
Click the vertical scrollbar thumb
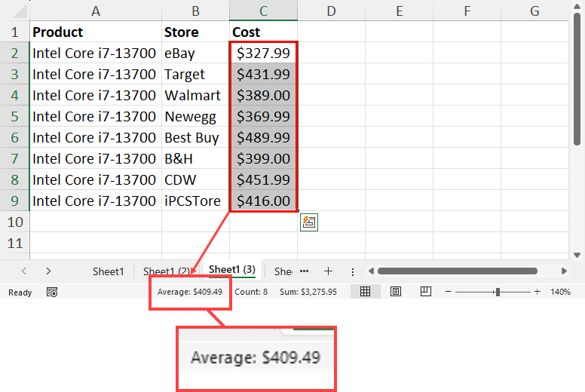click(x=577, y=79)
